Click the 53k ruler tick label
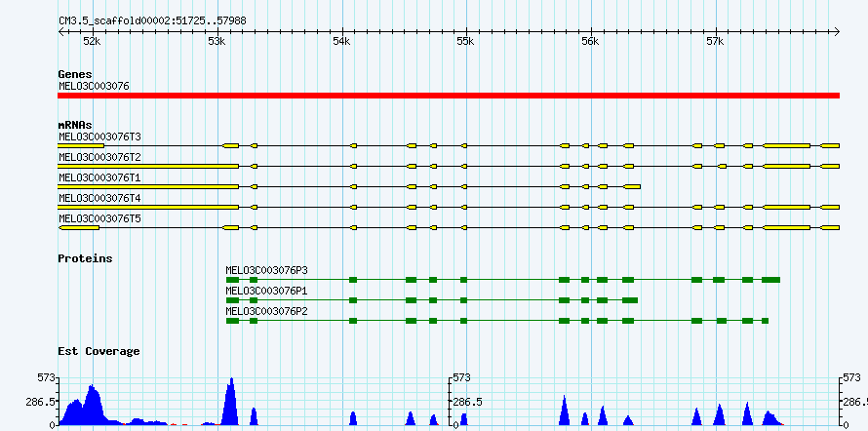868x431 pixels. (x=217, y=42)
